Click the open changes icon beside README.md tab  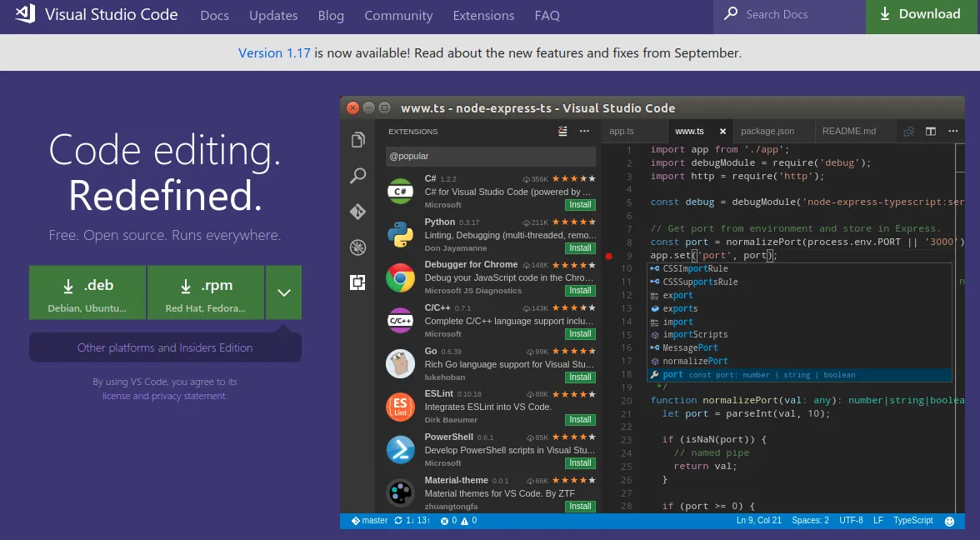click(x=908, y=132)
